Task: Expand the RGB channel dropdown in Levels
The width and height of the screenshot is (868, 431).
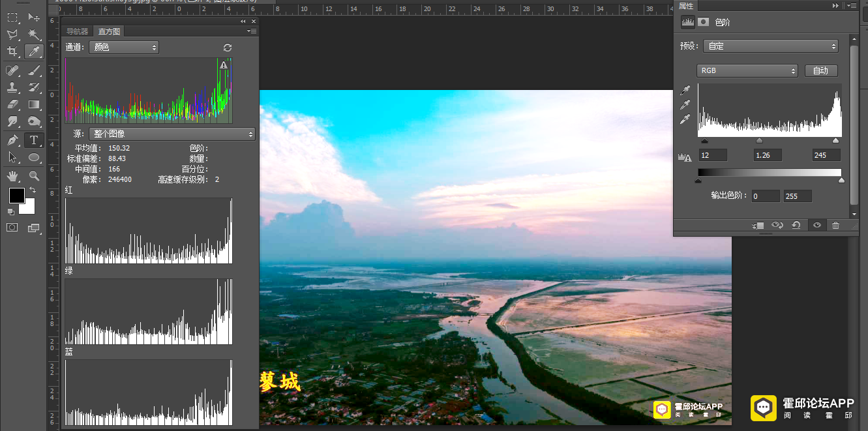Action: pos(747,70)
